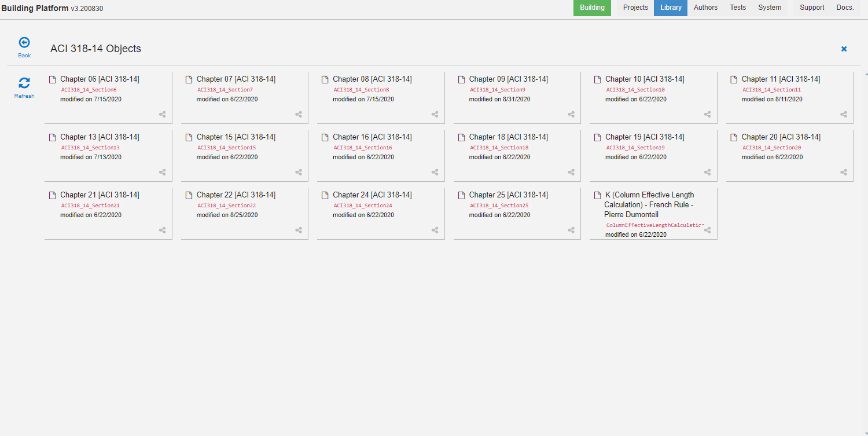Open Chapter 18 [ACI 318-14] title
868x436 pixels.
pyautogui.click(x=509, y=137)
